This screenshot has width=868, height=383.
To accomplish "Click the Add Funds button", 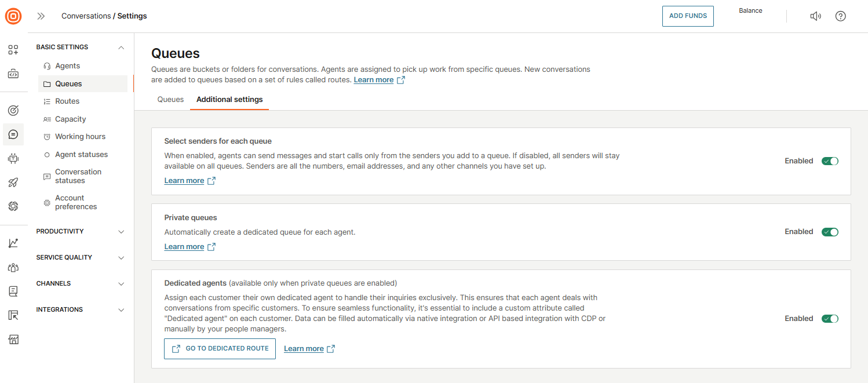I will tap(688, 16).
